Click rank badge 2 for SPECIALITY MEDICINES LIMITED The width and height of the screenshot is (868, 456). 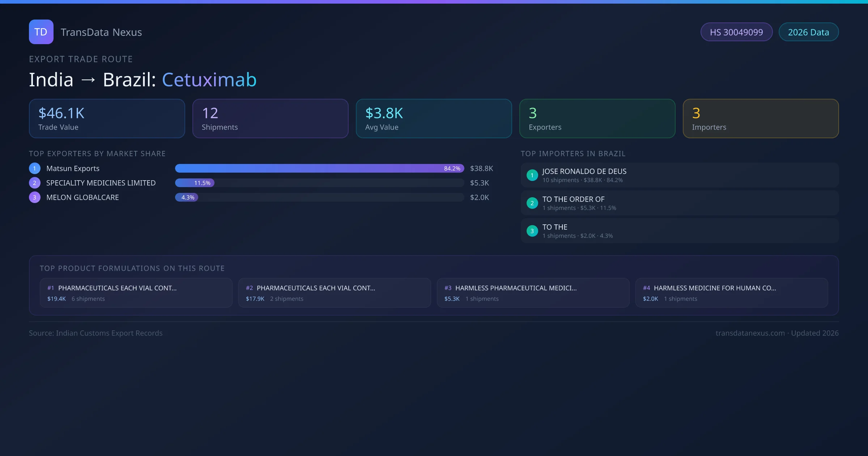click(x=34, y=183)
